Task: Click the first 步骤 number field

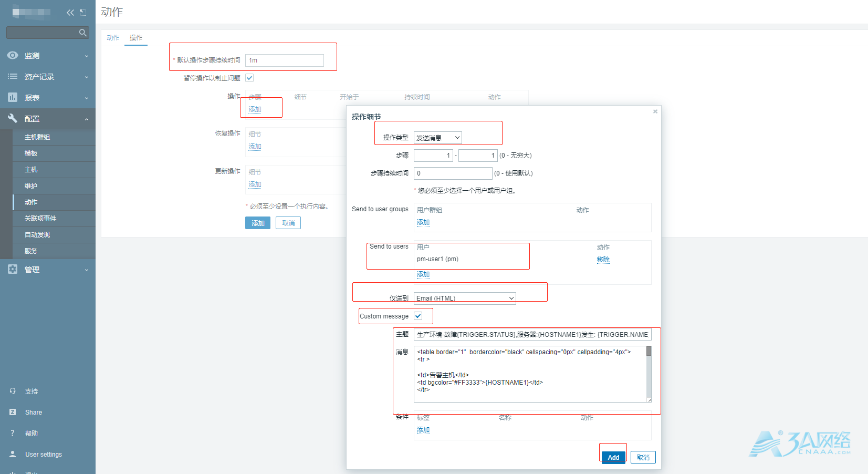Action: click(x=433, y=156)
